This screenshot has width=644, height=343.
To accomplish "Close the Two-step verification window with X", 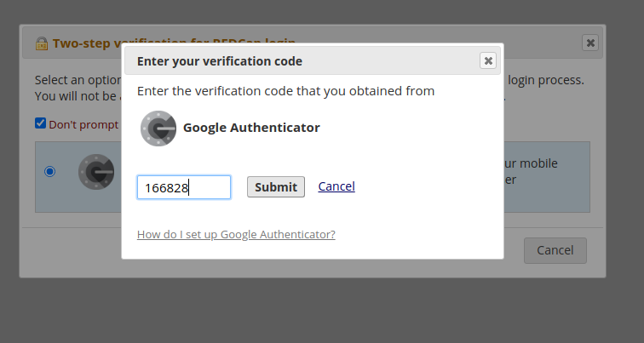I will (x=590, y=43).
